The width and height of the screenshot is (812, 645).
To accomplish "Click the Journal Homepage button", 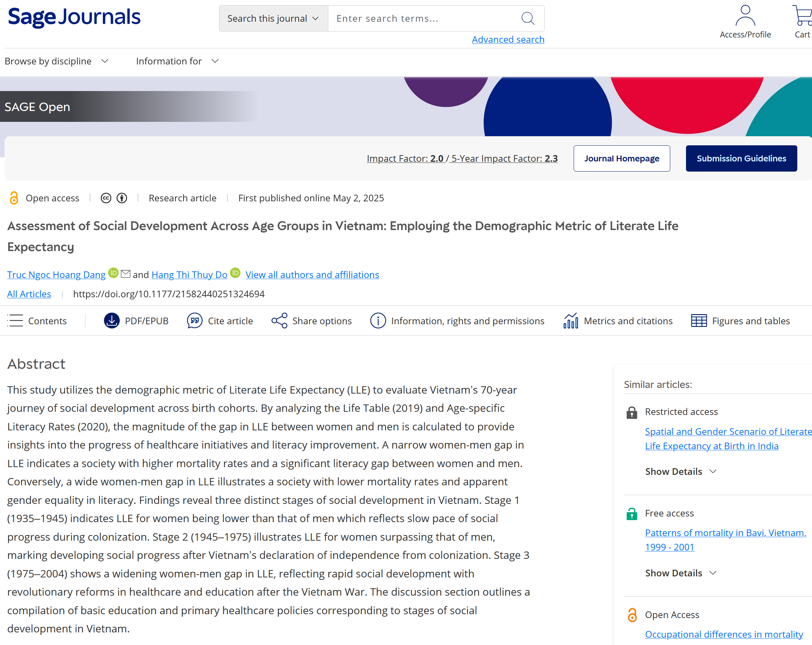I will tap(622, 158).
